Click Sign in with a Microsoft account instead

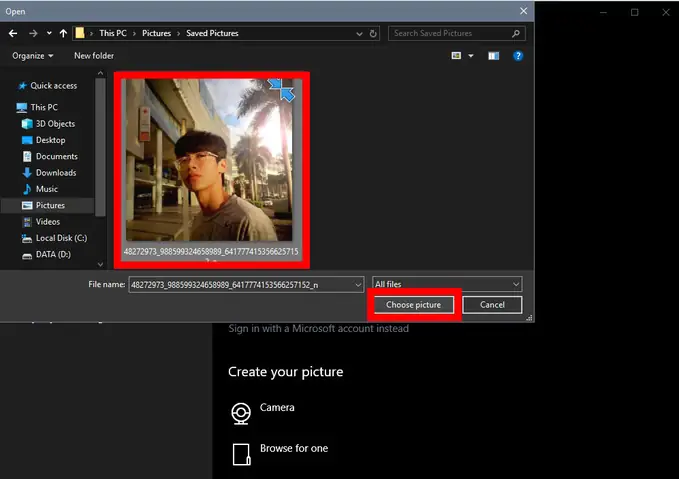[318, 329]
